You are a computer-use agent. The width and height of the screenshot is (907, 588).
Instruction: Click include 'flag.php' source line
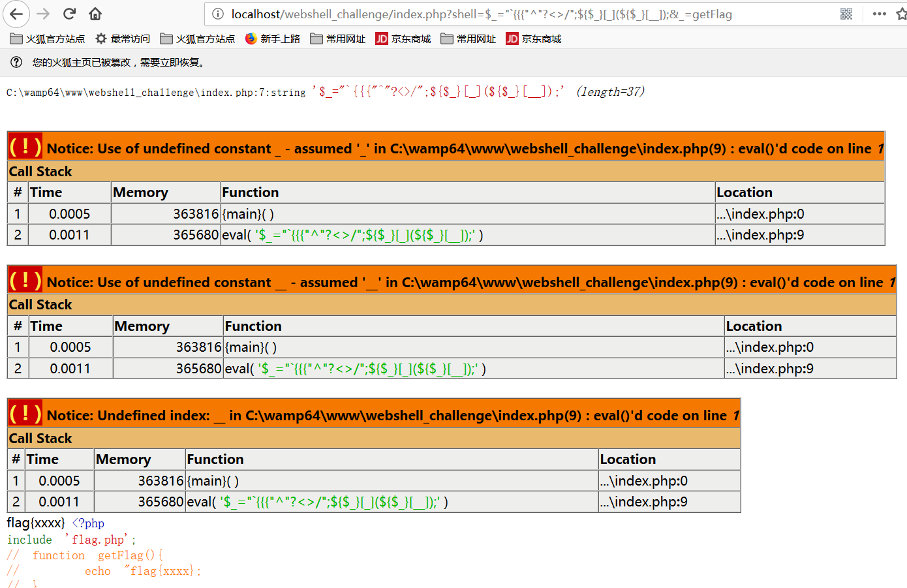pos(72,540)
